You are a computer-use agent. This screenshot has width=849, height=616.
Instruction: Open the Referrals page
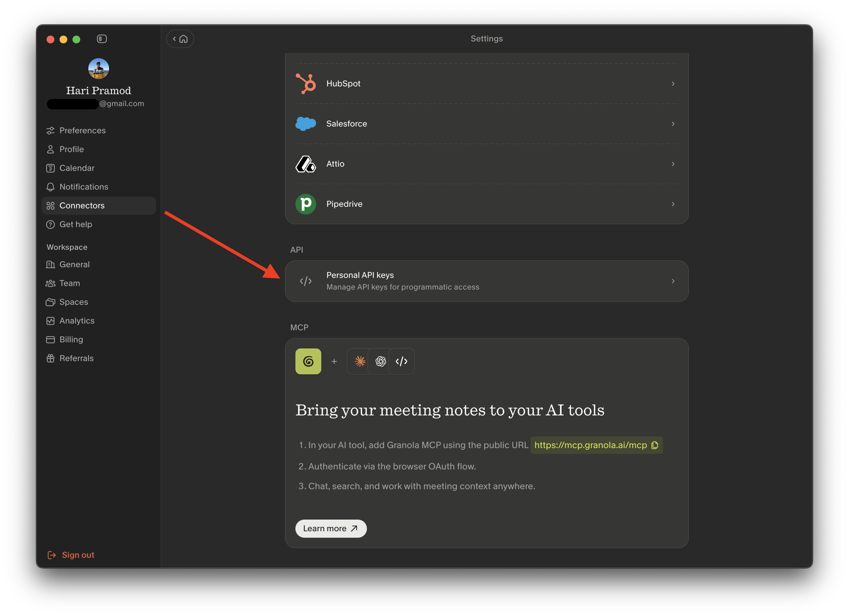click(x=98, y=358)
